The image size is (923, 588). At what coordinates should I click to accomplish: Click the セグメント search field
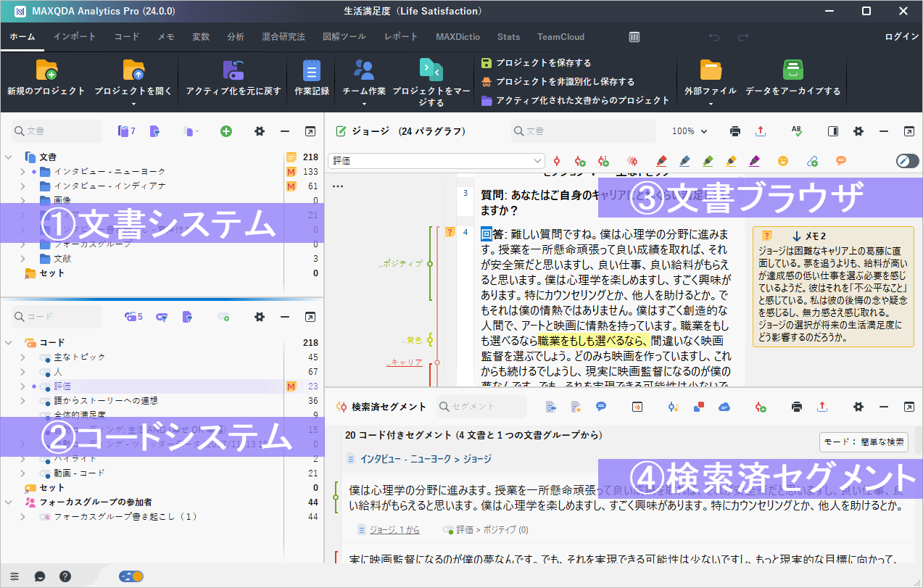pos(481,407)
